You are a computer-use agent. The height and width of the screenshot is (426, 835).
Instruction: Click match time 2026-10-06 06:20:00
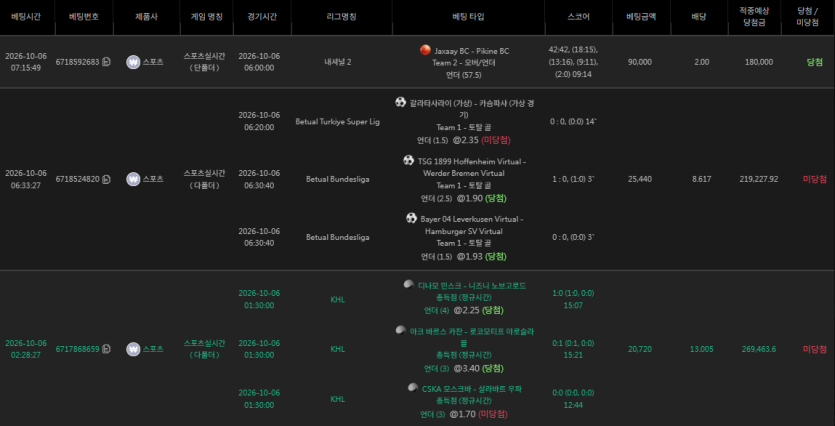259,121
